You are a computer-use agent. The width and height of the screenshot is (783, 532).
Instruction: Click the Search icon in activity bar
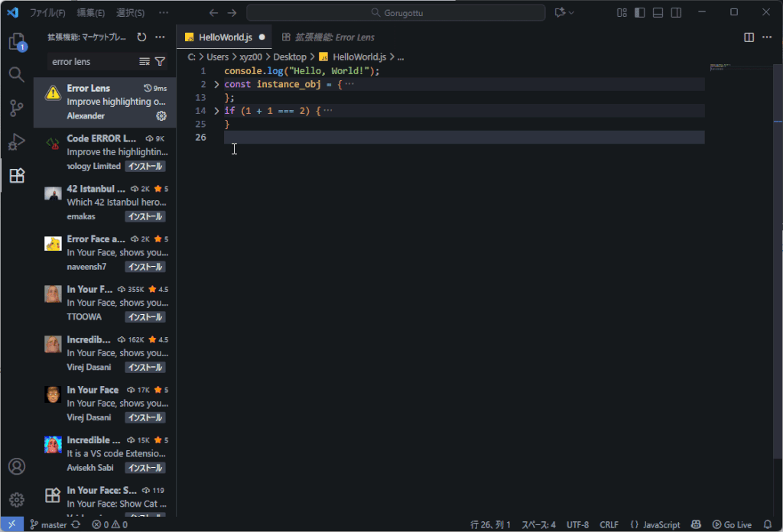click(16, 74)
